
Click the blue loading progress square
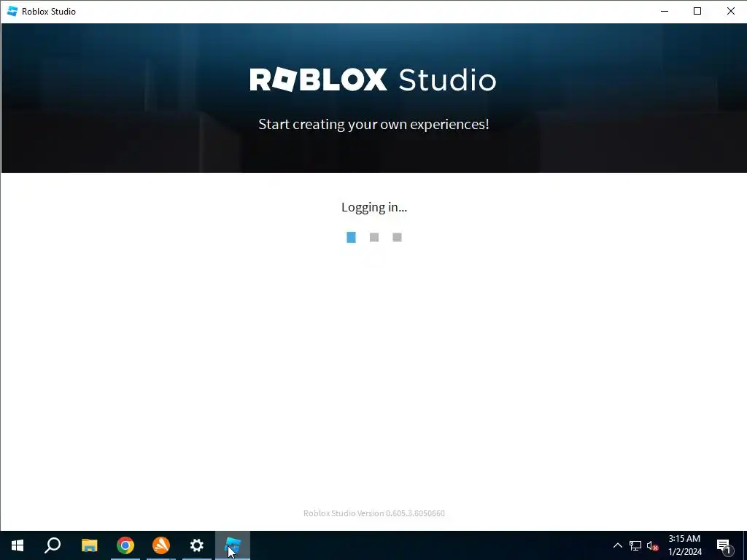click(351, 237)
